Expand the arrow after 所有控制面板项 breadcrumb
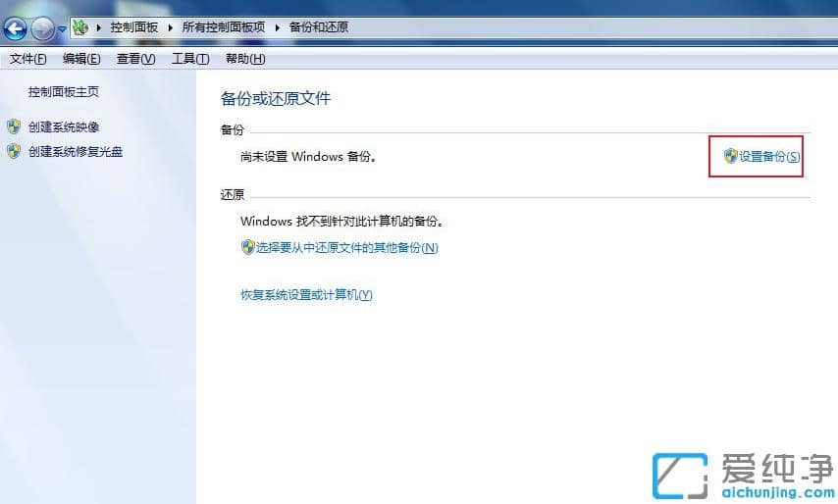The height and width of the screenshot is (504, 838). click(278, 27)
